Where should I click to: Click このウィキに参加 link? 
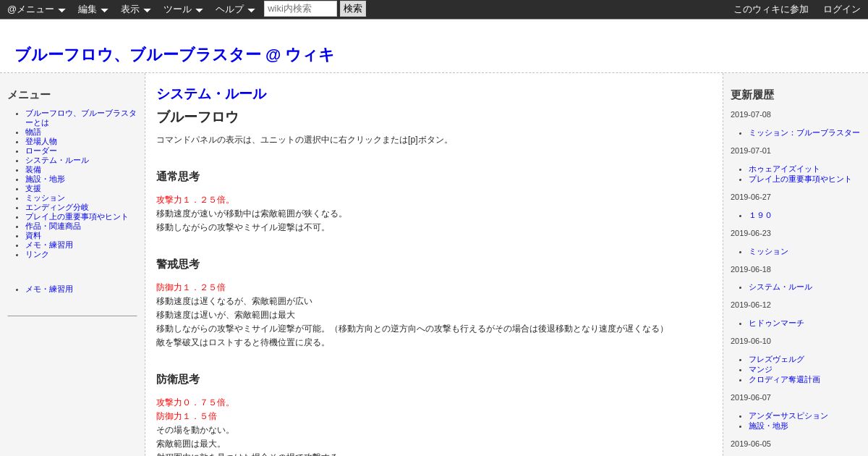point(771,9)
